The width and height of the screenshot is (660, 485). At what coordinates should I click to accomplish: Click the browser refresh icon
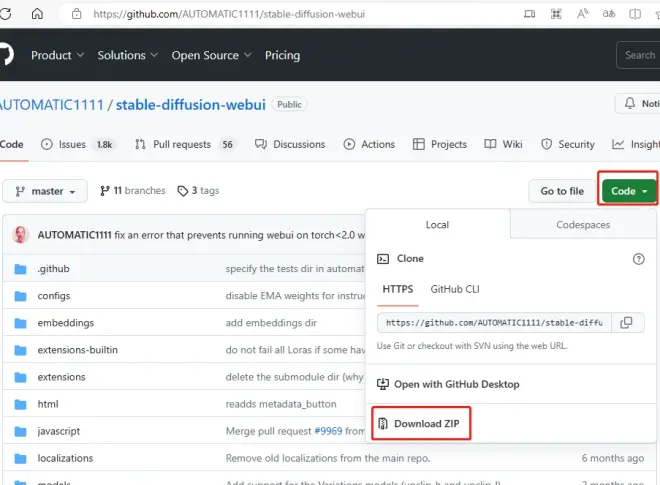(5, 14)
